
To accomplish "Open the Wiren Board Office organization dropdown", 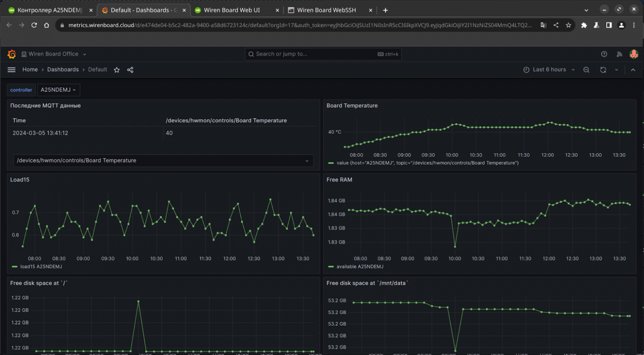I will pos(54,54).
